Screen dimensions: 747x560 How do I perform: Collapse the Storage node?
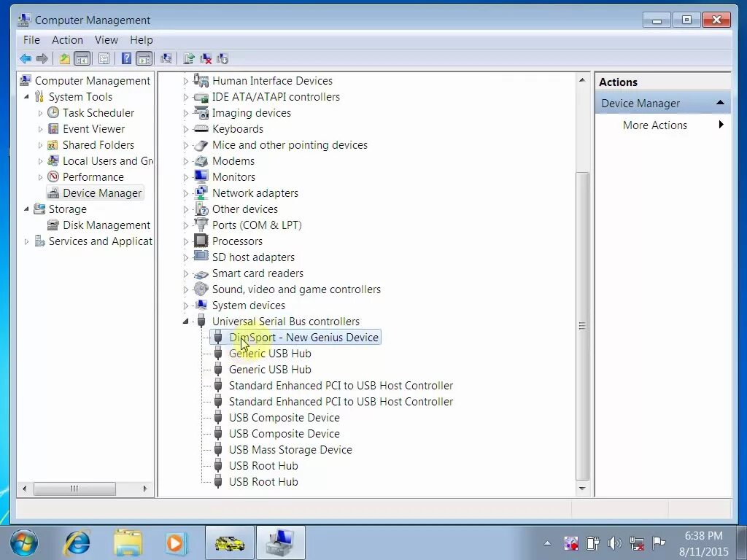click(27, 209)
